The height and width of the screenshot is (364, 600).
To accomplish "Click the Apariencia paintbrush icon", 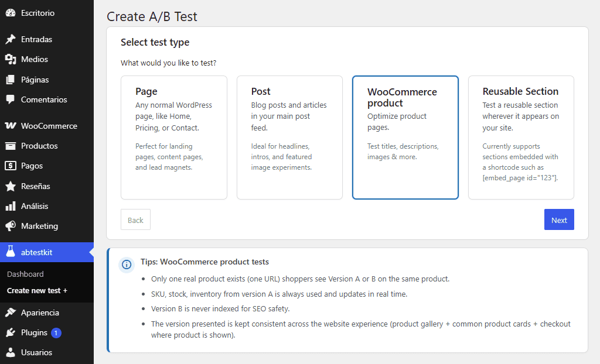I will [11, 313].
